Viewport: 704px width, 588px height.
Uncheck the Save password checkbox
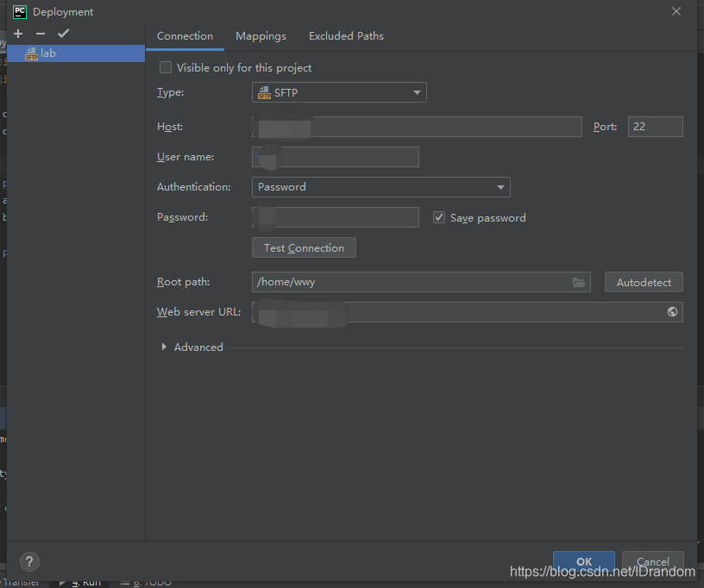(439, 217)
